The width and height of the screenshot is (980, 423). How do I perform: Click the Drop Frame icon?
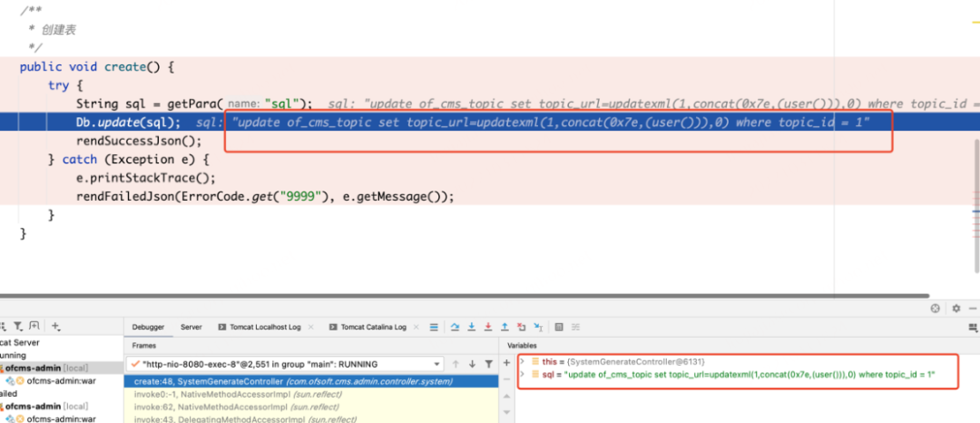click(521, 327)
